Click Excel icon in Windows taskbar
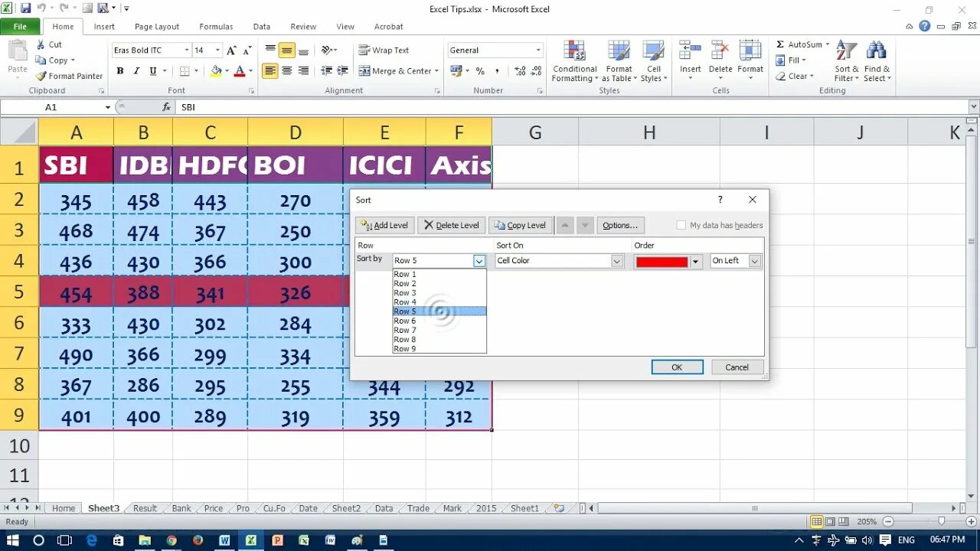980x551 pixels. pos(250,540)
